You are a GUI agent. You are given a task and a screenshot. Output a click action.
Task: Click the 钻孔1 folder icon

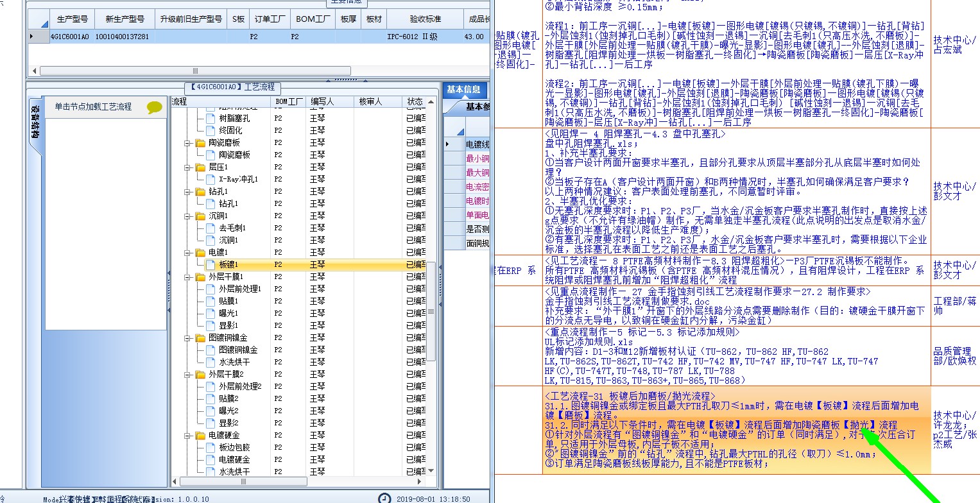click(x=200, y=191)
